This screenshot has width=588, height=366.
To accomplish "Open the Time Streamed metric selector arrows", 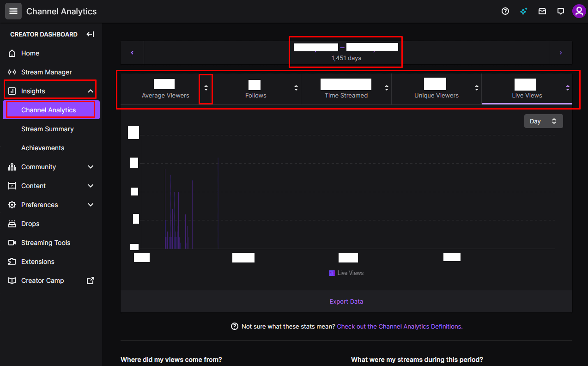I will pos(387,88).
